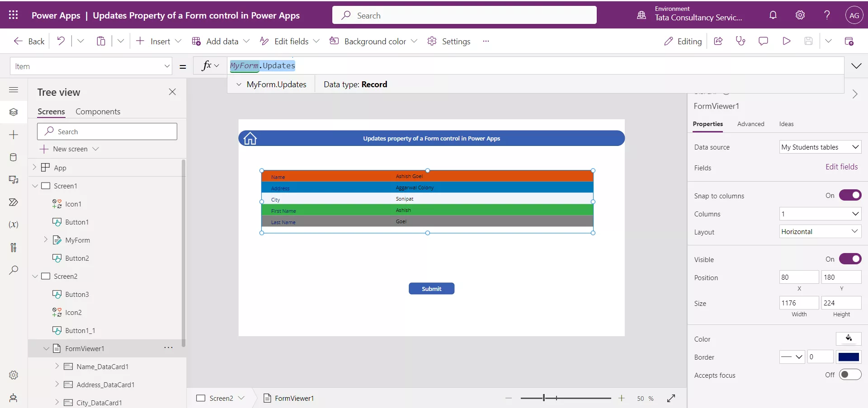
Task: Open the Media panel in the sidebar
Action: tap(14, 180)
